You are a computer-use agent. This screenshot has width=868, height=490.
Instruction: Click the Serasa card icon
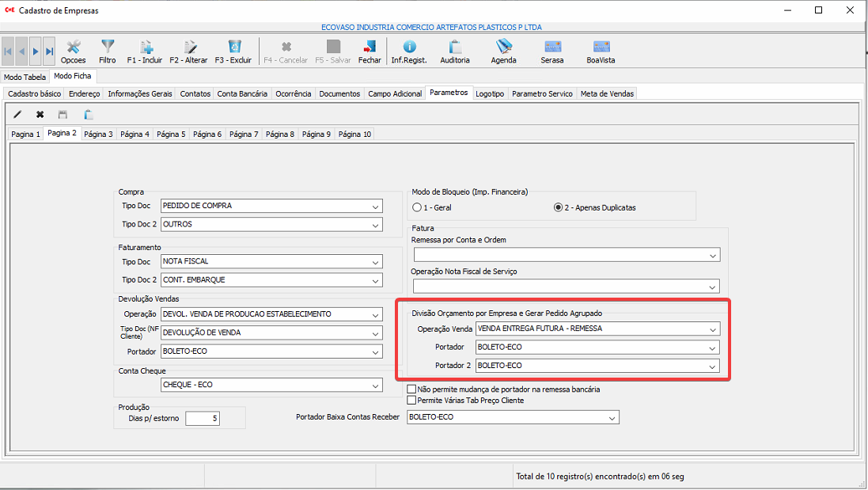point(552,47)
